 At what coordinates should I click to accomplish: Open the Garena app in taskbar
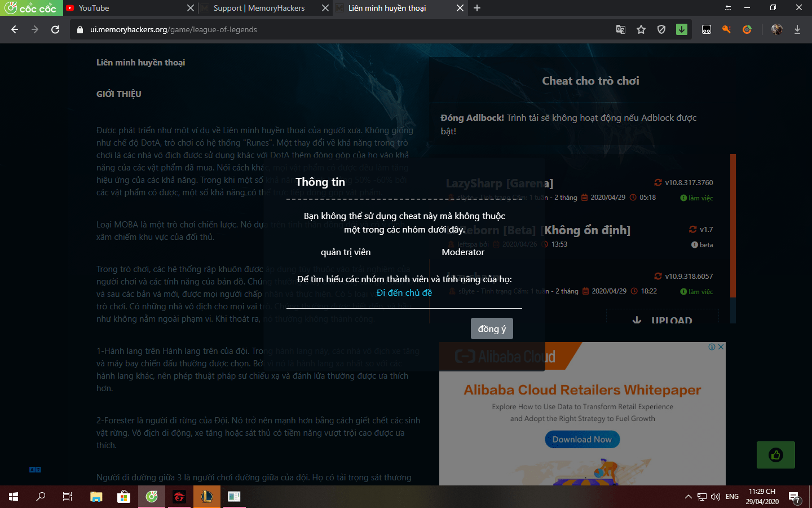[x=179, y=497]
